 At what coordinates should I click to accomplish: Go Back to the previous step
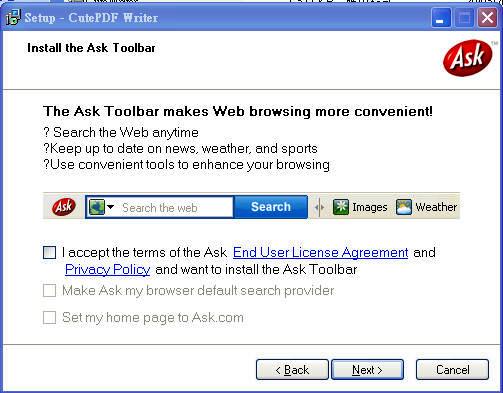[x=292, y=370]
